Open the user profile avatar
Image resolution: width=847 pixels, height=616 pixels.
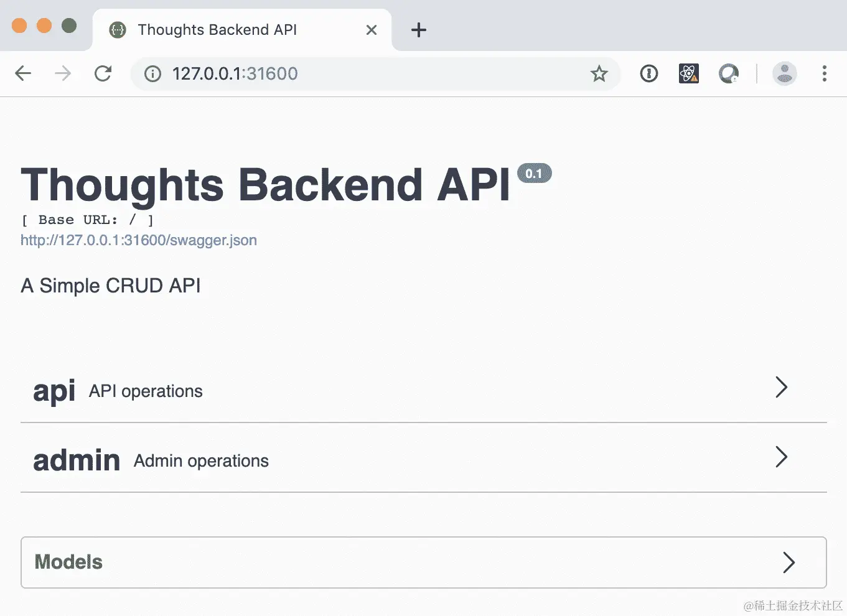tap(785, 73)
